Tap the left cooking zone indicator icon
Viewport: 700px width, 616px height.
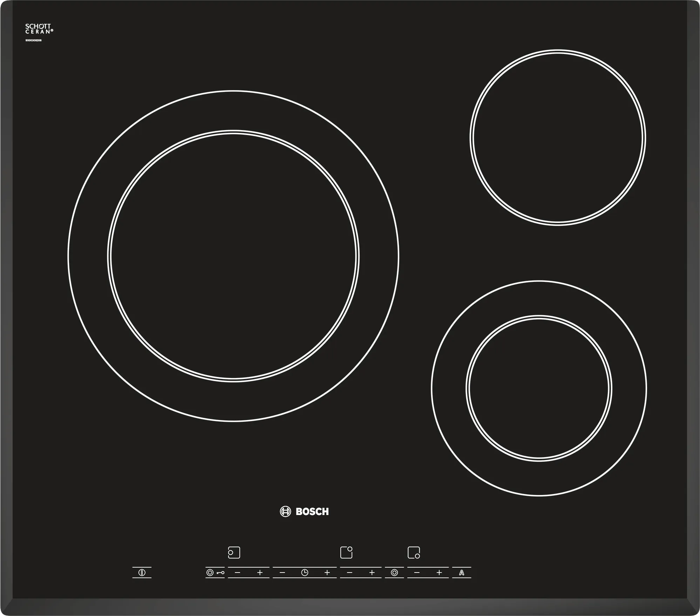(x=234, y=553)
